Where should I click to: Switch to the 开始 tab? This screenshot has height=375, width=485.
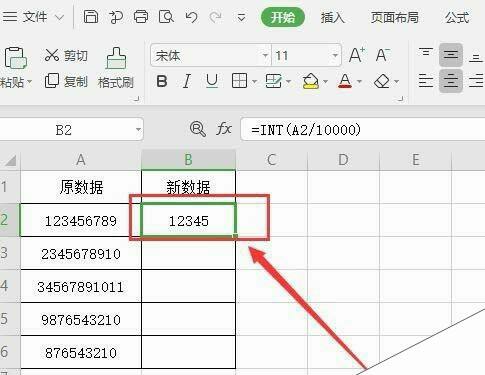(x=283, y=17)
